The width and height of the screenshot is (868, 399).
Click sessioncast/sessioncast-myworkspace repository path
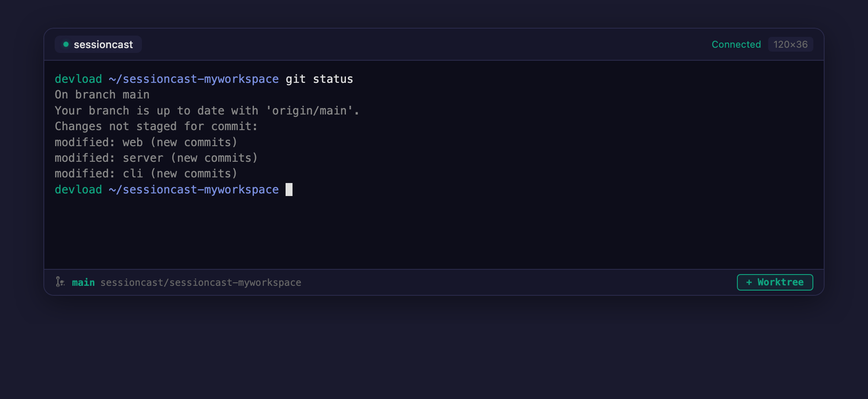click(201, 282)
